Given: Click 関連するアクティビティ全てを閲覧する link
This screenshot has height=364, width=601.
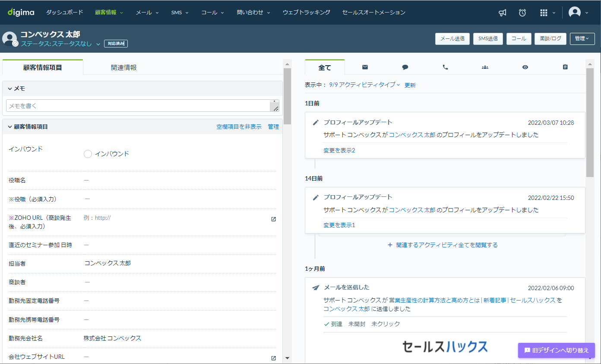Looking at the screenshot, I should tap(443, 245).
